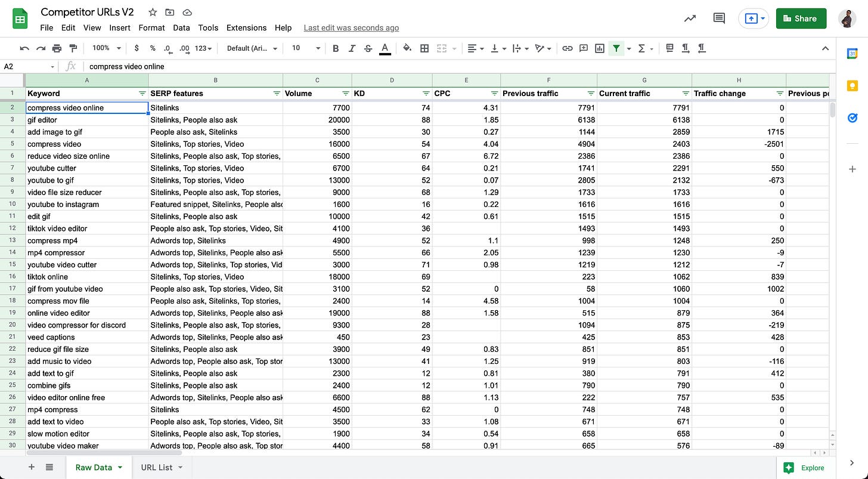Screen dimensions: 868x479
Task: Open the activity dashboard trend icon
Action: pyautogui.click(x=690, y=18)
